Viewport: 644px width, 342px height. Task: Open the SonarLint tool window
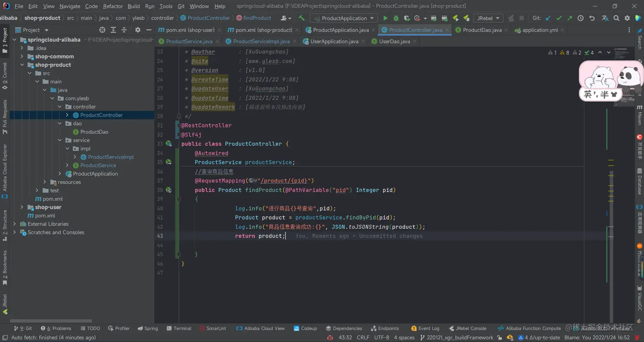tap(213, 328)
